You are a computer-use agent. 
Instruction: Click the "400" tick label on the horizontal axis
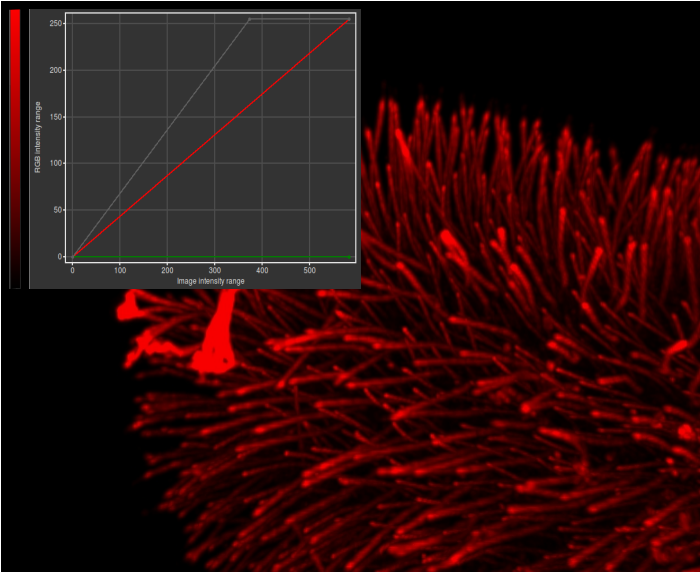[262, 270]
